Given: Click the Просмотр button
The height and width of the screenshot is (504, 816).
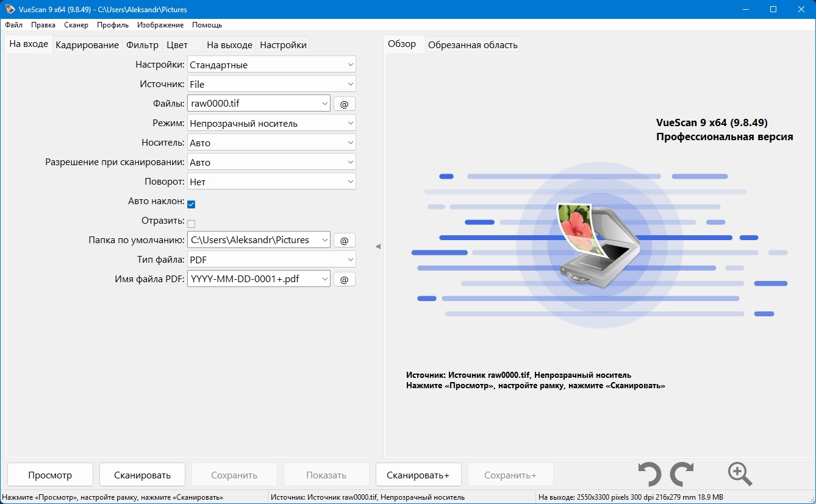Looking at the screenshot, I should (50, 475).
